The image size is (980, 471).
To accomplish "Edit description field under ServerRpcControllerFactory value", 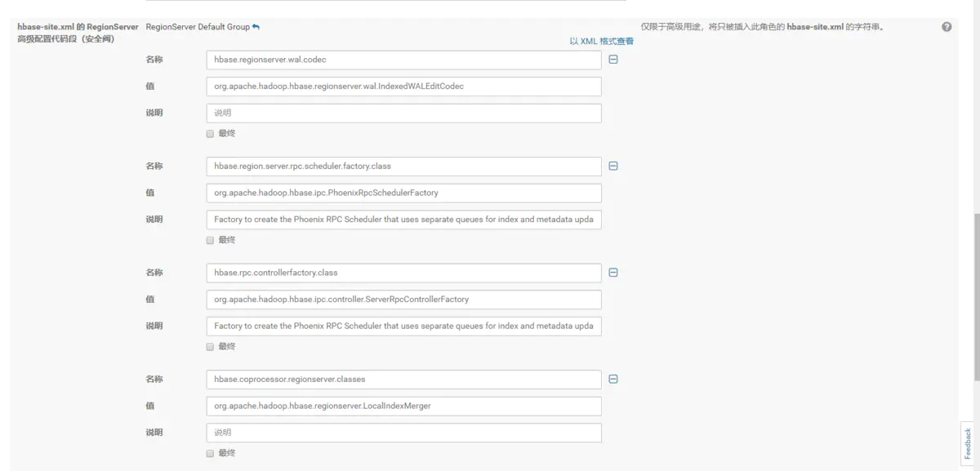I will click(x=404, y=326).
